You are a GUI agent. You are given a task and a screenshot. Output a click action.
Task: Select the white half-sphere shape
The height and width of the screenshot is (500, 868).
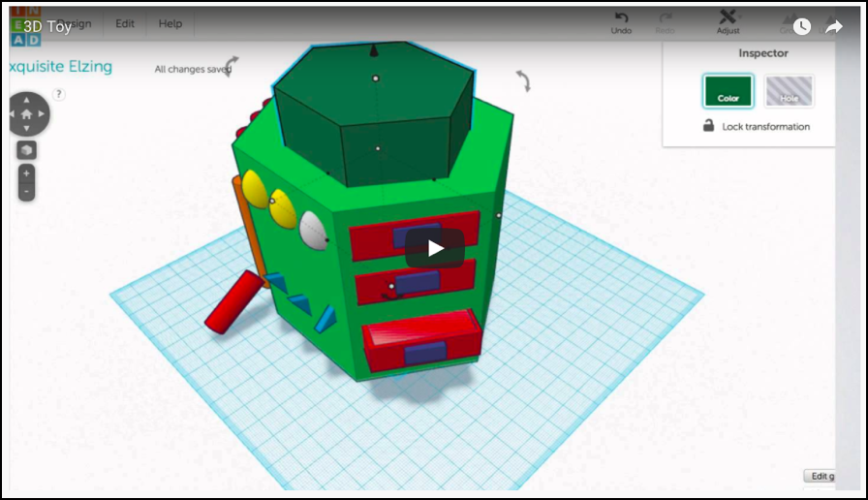coord(313,231)
